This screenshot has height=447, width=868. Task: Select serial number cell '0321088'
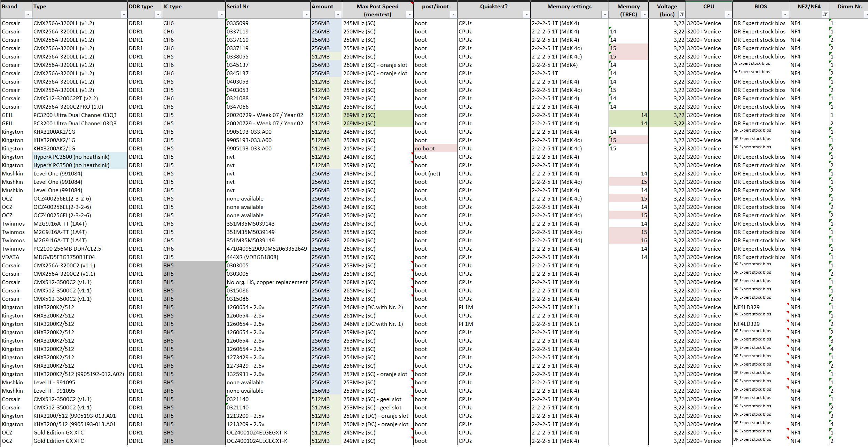point(268,98)
